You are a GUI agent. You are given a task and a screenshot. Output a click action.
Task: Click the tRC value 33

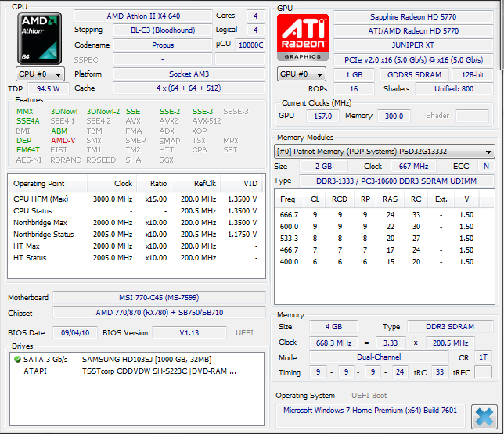pyautogui.click(x=440, y=371)
